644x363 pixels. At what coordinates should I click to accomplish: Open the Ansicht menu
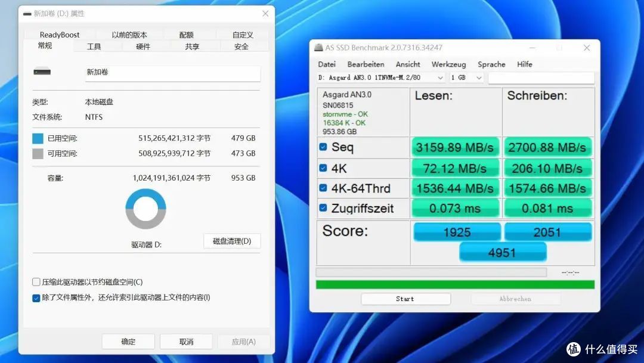(x=408, y=64)
